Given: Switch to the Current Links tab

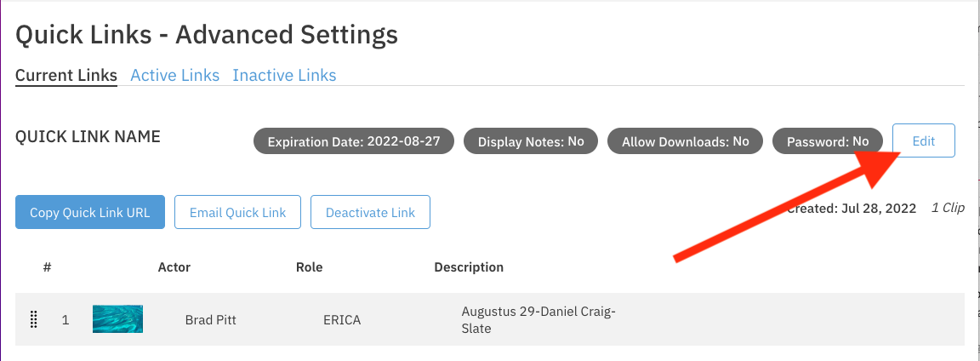Looking at the screenshot, I should pyautogui.click(x=66, y=75).
